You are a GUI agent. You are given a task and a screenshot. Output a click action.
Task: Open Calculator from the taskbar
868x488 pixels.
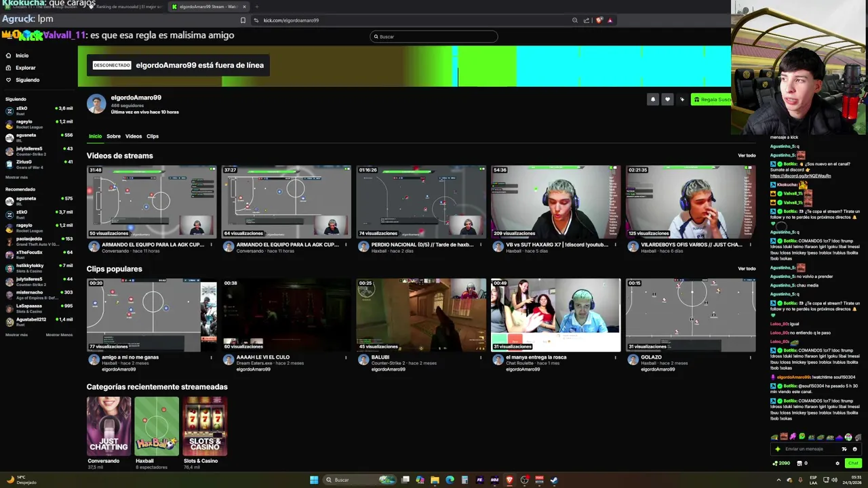465,480
